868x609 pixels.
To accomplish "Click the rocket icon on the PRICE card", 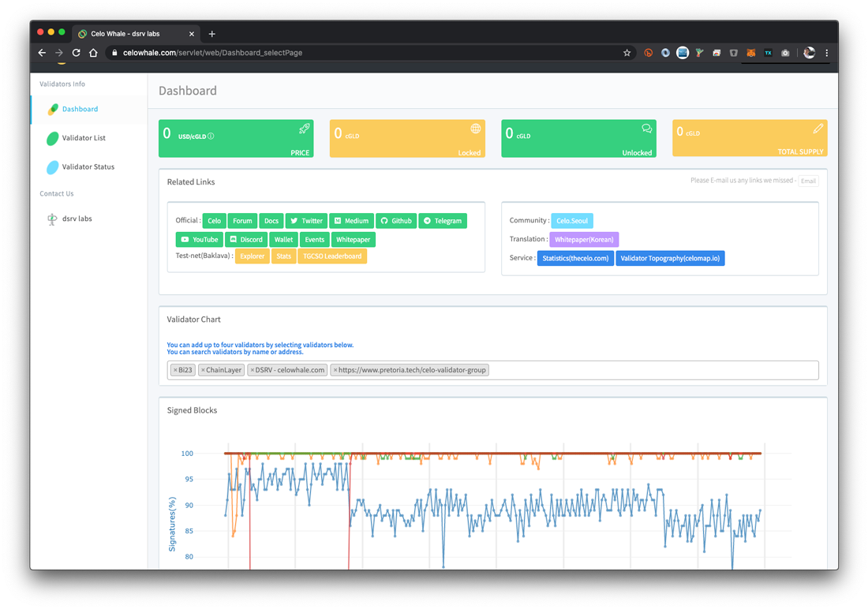I will pos(305,129).
